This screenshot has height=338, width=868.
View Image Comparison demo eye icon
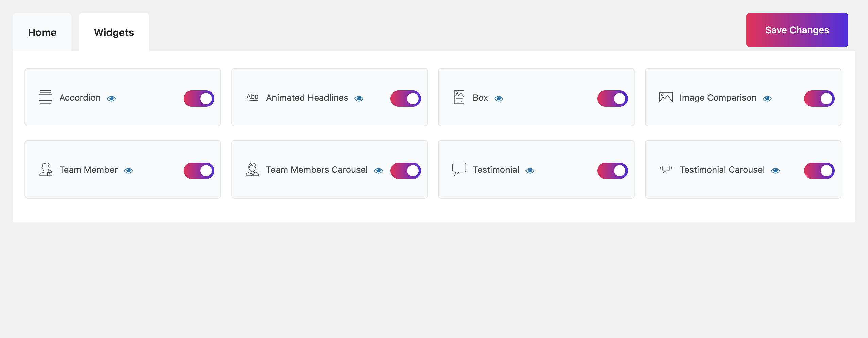[767, 99]
